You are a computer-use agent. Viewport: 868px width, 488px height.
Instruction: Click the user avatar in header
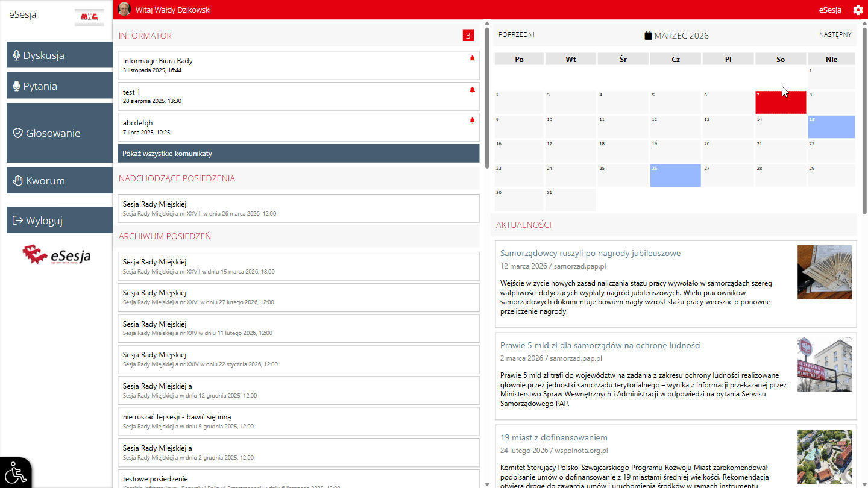[125, 10]
